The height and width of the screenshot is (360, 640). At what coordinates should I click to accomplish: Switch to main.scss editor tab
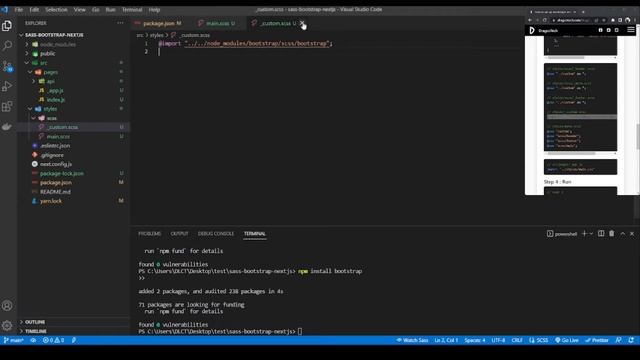218,23
